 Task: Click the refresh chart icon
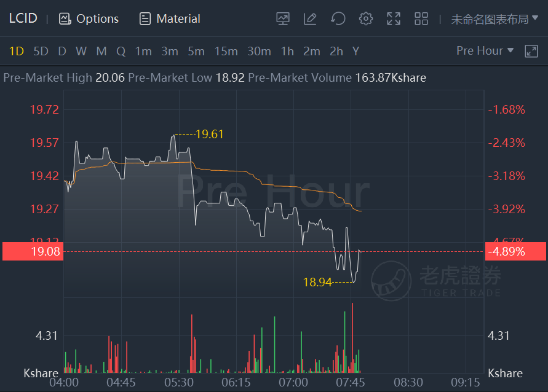[x=338, y=18]
